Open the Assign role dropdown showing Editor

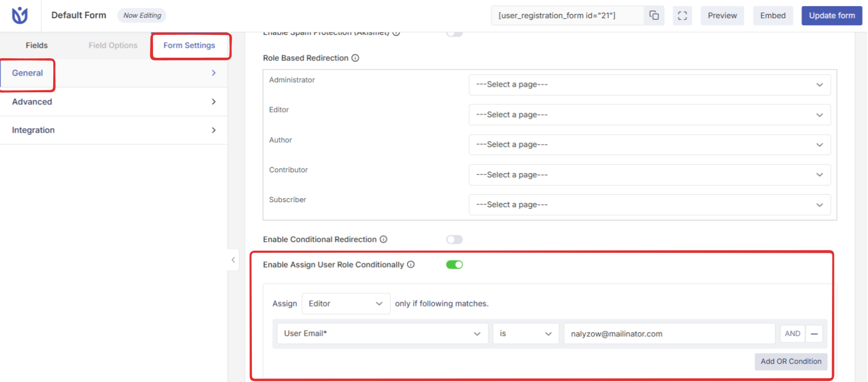click(x=346, y=303)
